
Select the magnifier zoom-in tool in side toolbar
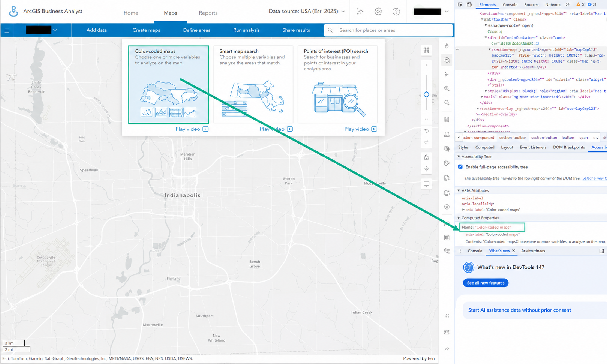pyautogui.click(x=447, y=88)
